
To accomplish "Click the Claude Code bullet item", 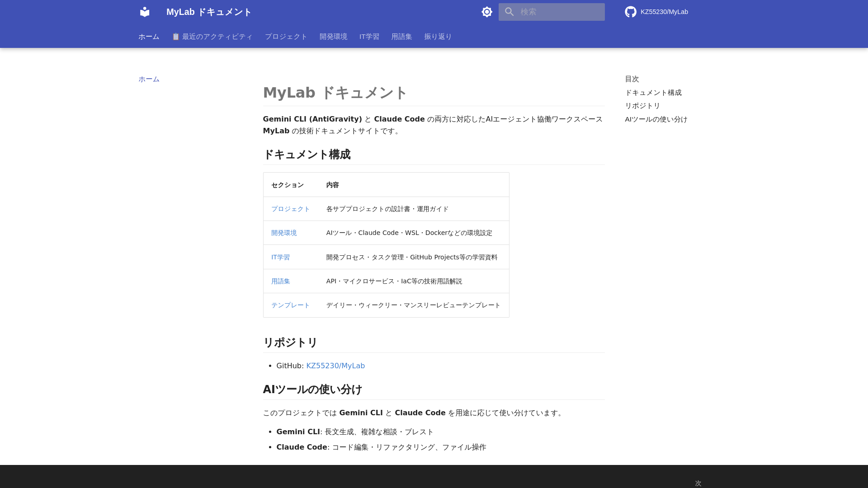I will (381, 447).
